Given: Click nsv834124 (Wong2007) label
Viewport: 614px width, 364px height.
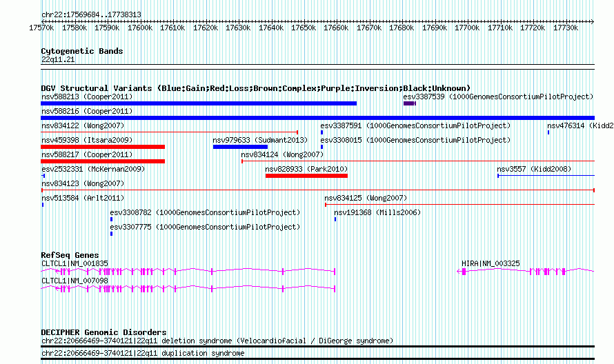Looking at the screenshot, I should (x=282, y=154).
